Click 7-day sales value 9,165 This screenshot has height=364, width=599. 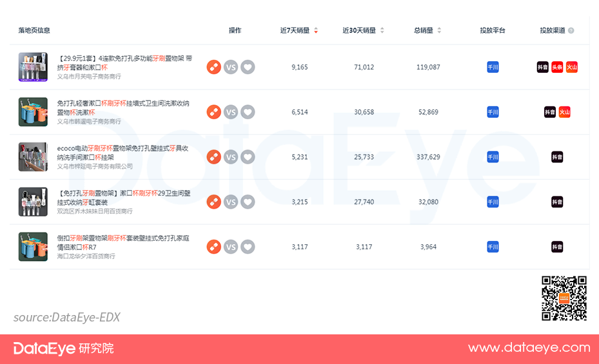pyautogui.click(x=299, y=67)
